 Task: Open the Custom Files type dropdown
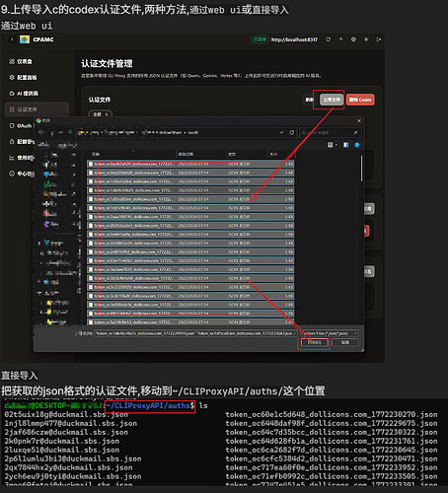(331, 333)
